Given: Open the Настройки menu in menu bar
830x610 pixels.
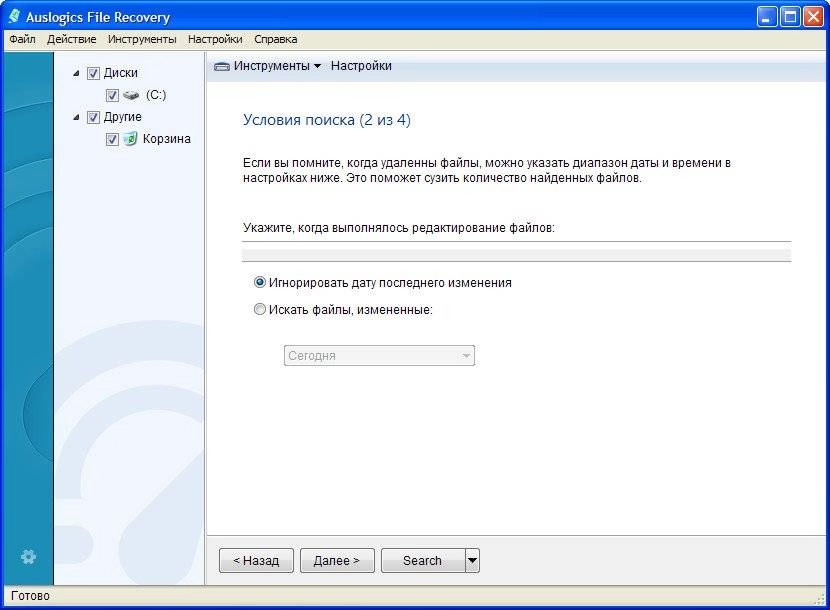Looking at the screenshot, I should (x=215, y=39).
